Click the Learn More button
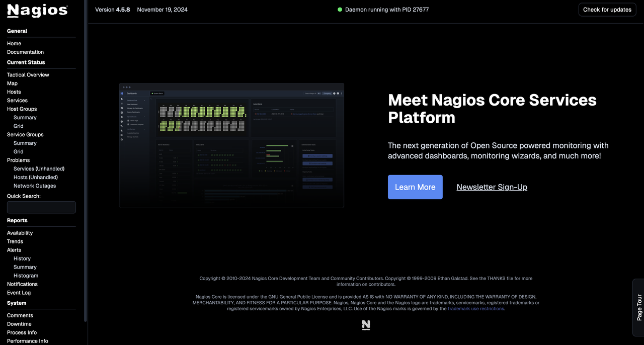The image size is (644, 345). click(415, 187)
